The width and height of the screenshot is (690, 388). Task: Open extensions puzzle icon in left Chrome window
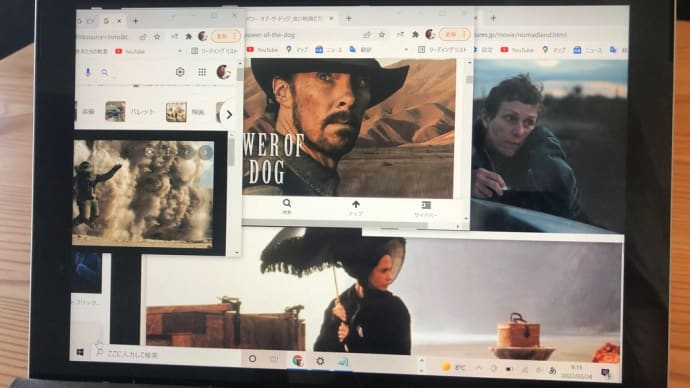[189, 37]
